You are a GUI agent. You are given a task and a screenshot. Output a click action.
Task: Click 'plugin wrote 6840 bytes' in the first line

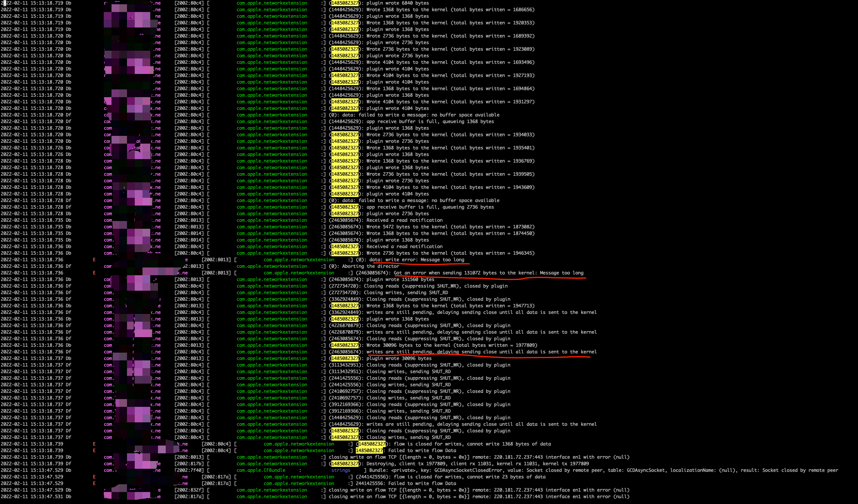pos(398,3)
